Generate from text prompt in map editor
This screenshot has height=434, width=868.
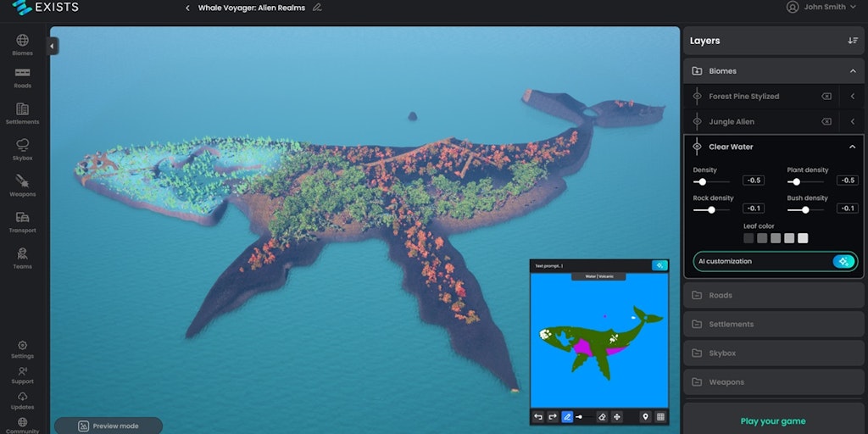[x=659, y=265]
